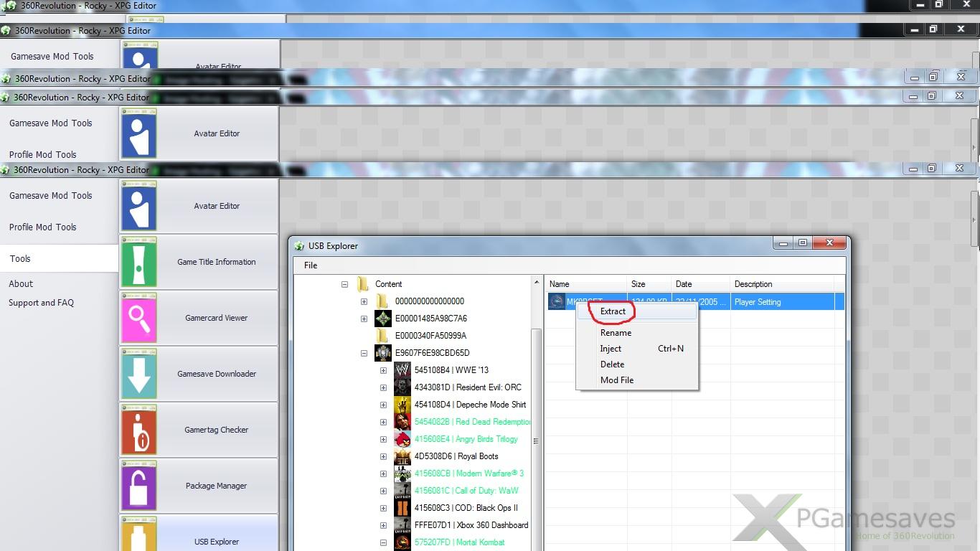Screen dimensions: 980x551
Task: Collapse the Mortal Kombat tree node
Action: coord(383,542)
